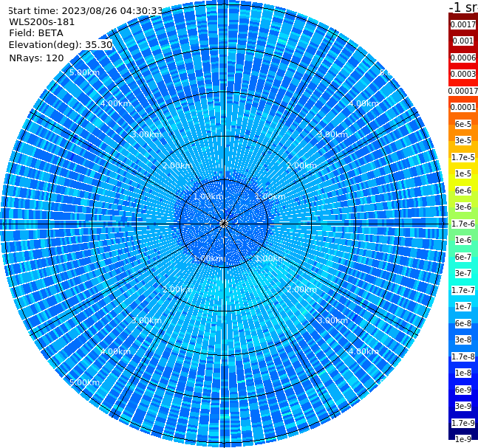Image resolution: width=478 pixels, height=448 pixels.
Task: Select the 1.7e-8 colorbar label
Action: click(x=463, y=356)
